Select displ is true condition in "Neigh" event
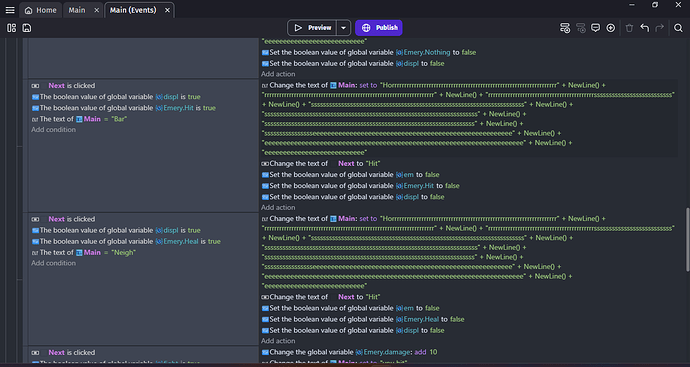The height and width of the screenshot is (367, 690). tap(116, 230)
